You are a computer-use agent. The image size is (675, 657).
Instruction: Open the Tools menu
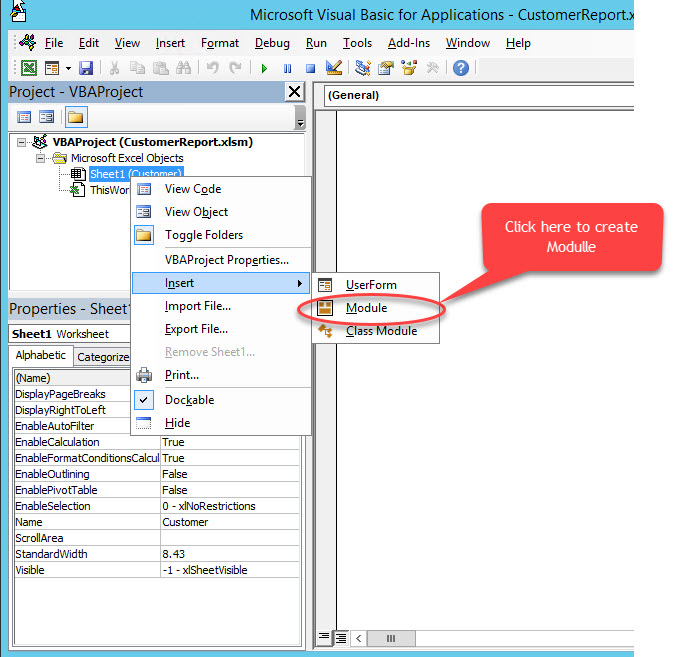tap(357, 43)
